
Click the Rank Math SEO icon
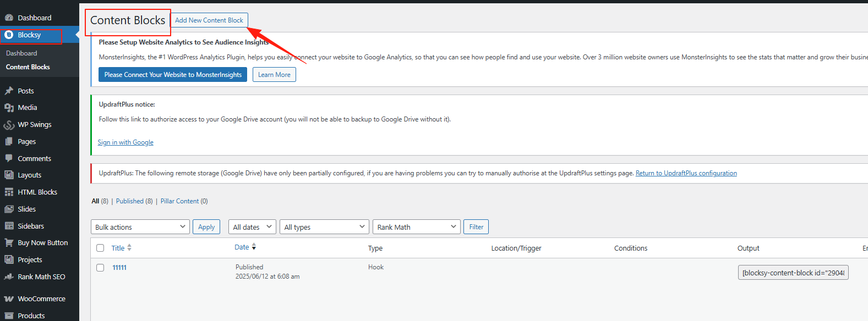9,276
